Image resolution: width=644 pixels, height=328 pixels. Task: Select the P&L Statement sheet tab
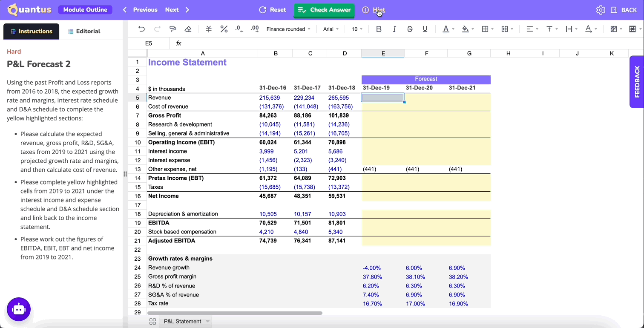tap(182, 321)
